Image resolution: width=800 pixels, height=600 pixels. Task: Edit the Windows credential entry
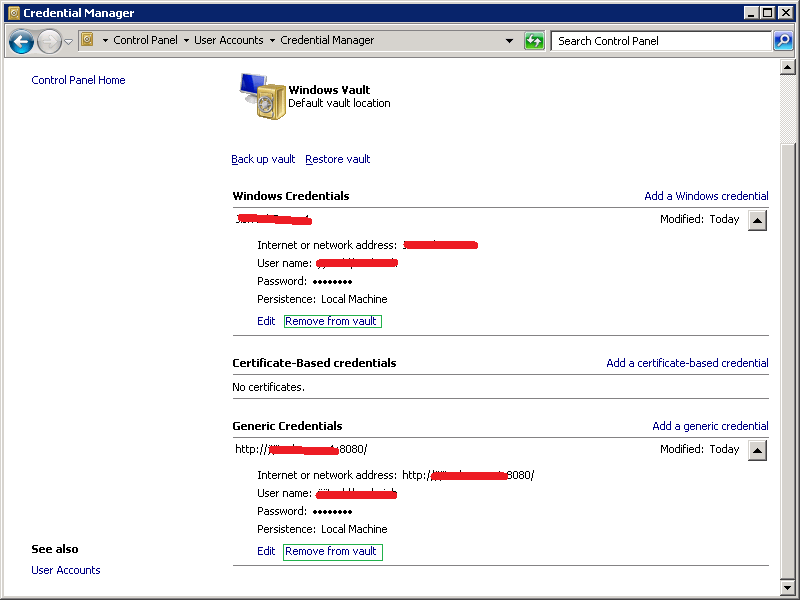click(266, 321)
